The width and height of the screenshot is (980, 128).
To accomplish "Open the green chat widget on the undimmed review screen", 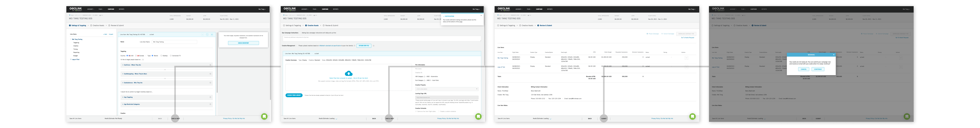I will [x=692, y=116].
